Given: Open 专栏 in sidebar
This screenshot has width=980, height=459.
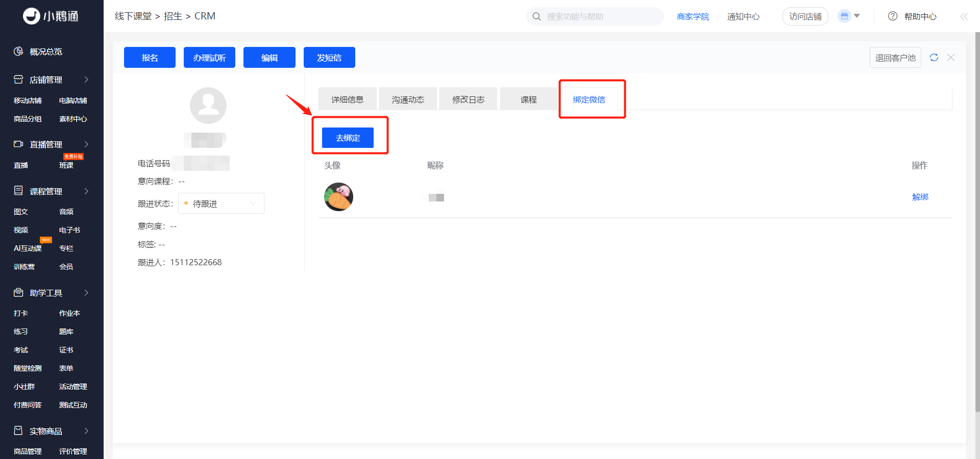Looking at the screenshot, I should click(x=66, y=248).
